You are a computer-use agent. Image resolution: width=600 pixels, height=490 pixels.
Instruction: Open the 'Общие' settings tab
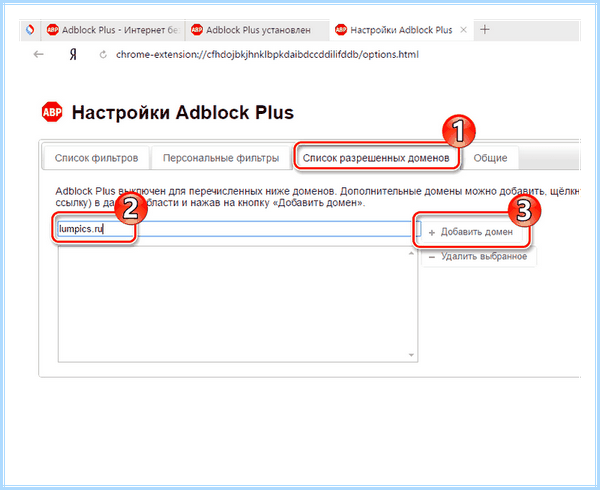coord(490,158)
